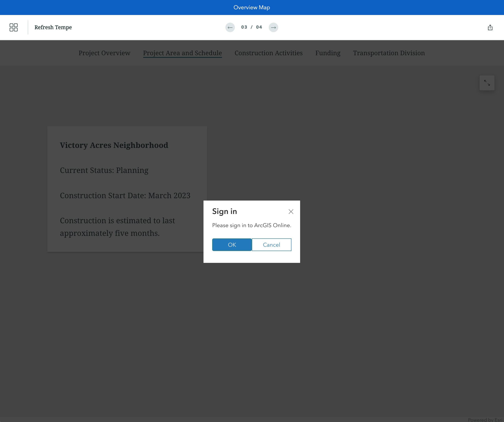Click OK to sign in to ArcGIS Online

(x=232, y=245)
